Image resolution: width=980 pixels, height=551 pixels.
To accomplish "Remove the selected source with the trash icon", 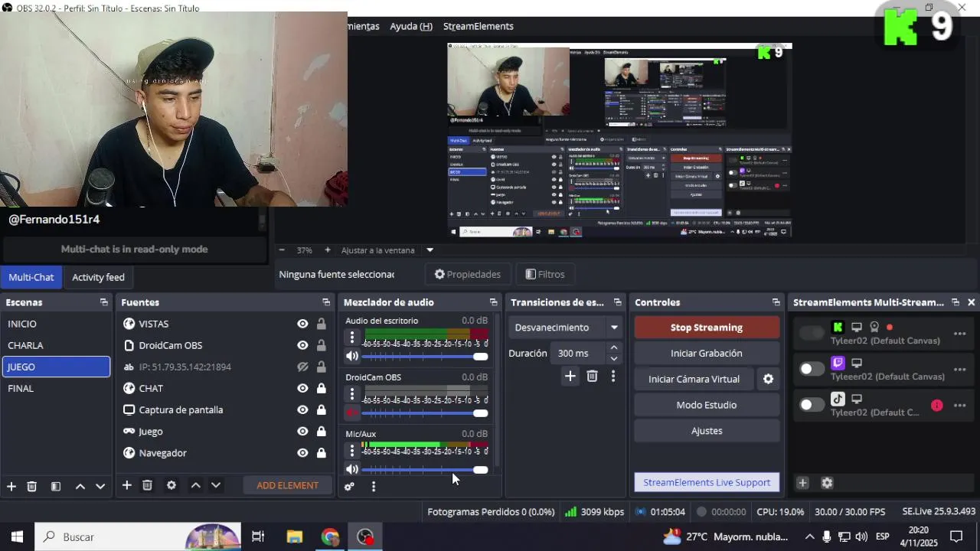I will (148, 485).
